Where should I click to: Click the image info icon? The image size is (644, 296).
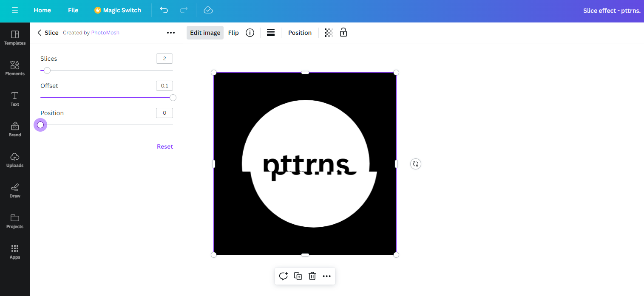tap(250, 33)
